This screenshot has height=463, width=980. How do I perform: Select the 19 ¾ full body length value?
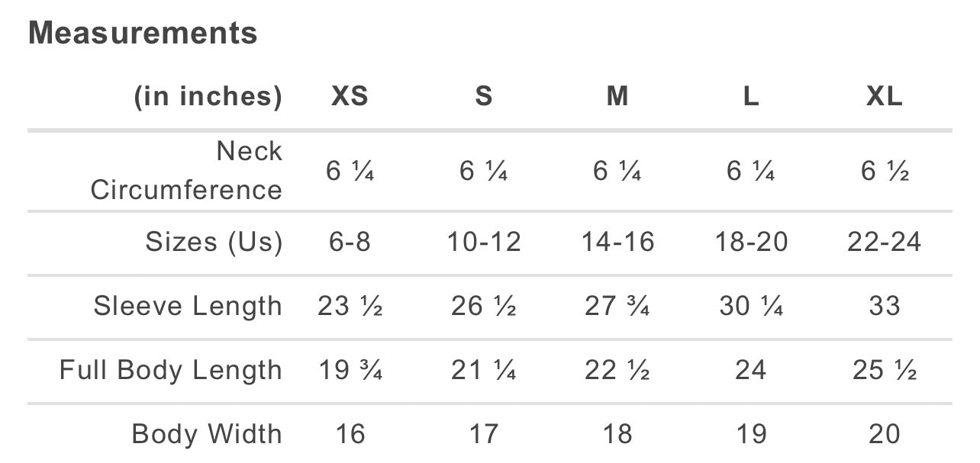pyautogui.click(x=350, y=370)
